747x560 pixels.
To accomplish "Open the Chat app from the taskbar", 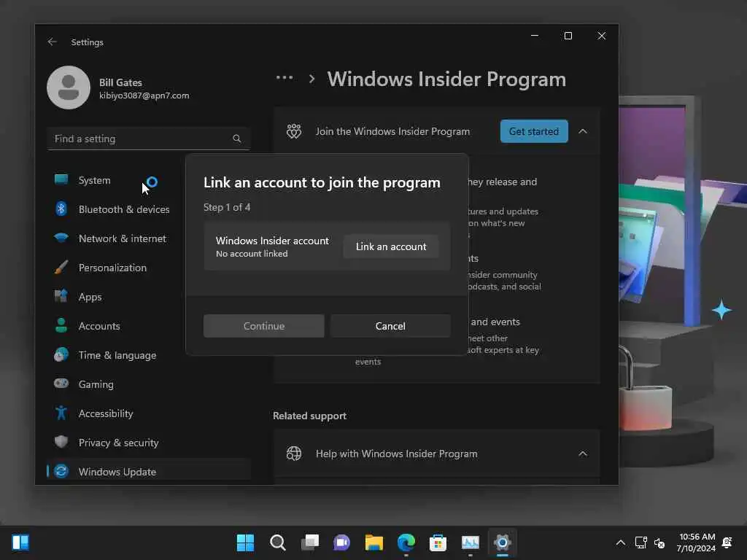I will [341, 542].
